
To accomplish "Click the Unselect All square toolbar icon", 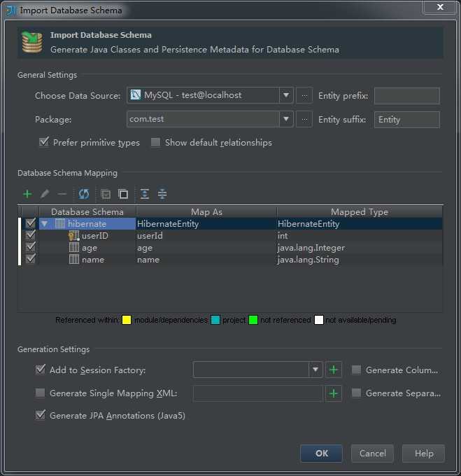I will pos(123,194).
